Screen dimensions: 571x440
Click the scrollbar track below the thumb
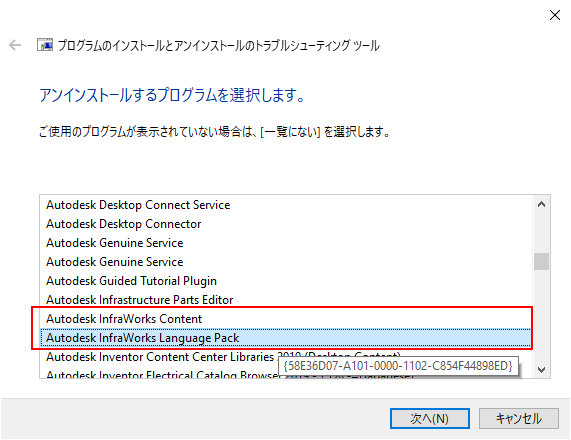pos(542,315)
